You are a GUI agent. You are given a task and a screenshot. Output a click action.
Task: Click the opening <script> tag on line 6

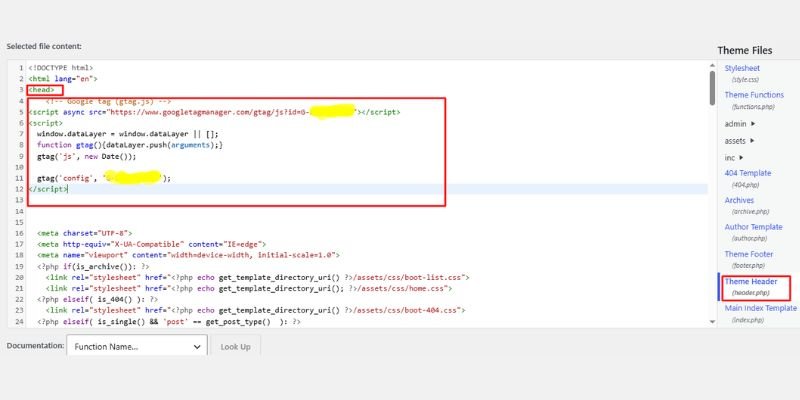(45, 123)
